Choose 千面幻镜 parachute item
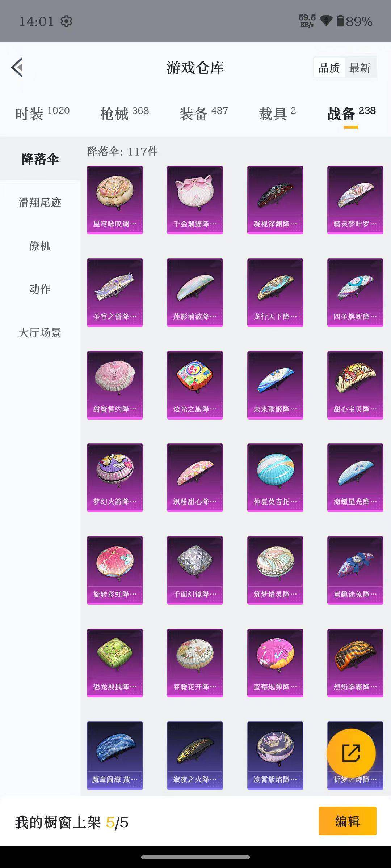The height and width of the screenshot is (868, 391). (x=195, y=570)
